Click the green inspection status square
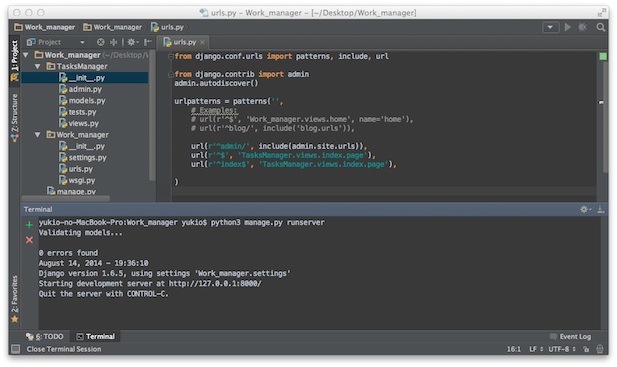This screenshot has height=367, width=617. point(602,56)
